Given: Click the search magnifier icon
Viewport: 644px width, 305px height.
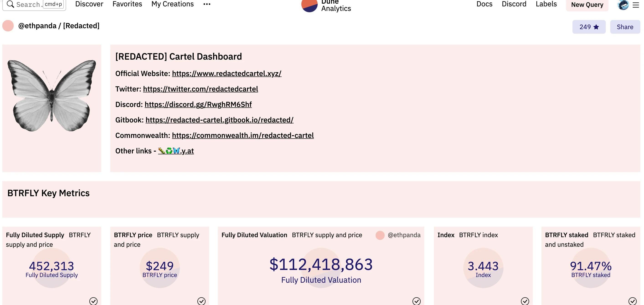Looking at the screenshot, I should point(10,4).
